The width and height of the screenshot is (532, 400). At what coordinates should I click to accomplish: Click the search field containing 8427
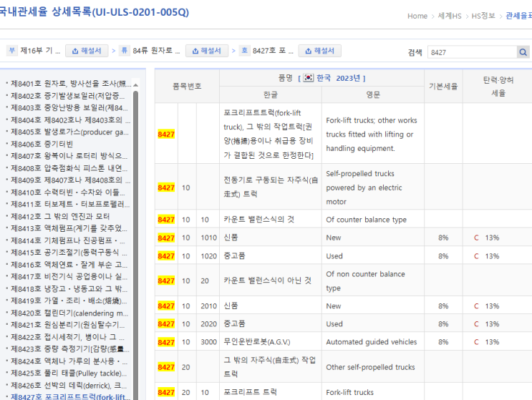[x=472, y=52]
